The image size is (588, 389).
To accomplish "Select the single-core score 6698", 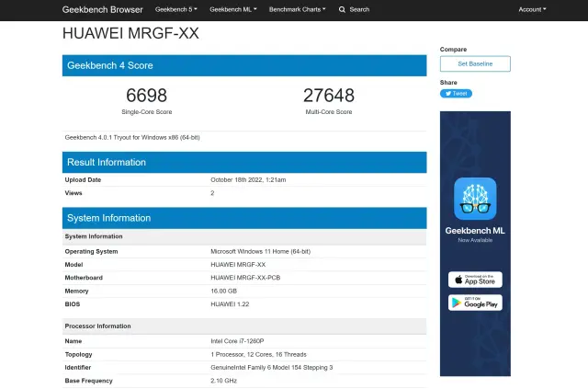I will (149, 96).
